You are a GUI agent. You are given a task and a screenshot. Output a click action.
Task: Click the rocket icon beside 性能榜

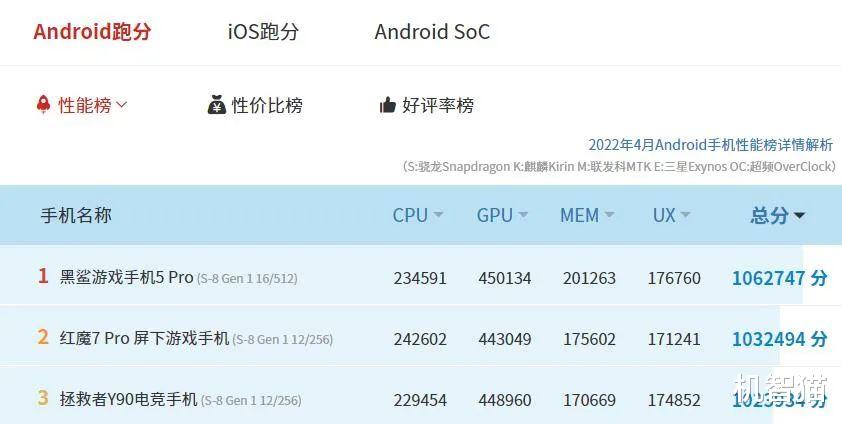(43, 104)
